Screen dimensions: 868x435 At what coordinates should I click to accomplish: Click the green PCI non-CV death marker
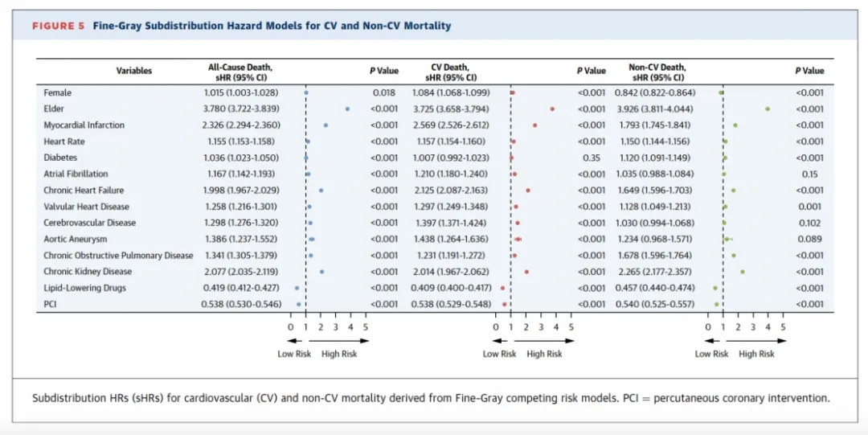tap(717, 304)
